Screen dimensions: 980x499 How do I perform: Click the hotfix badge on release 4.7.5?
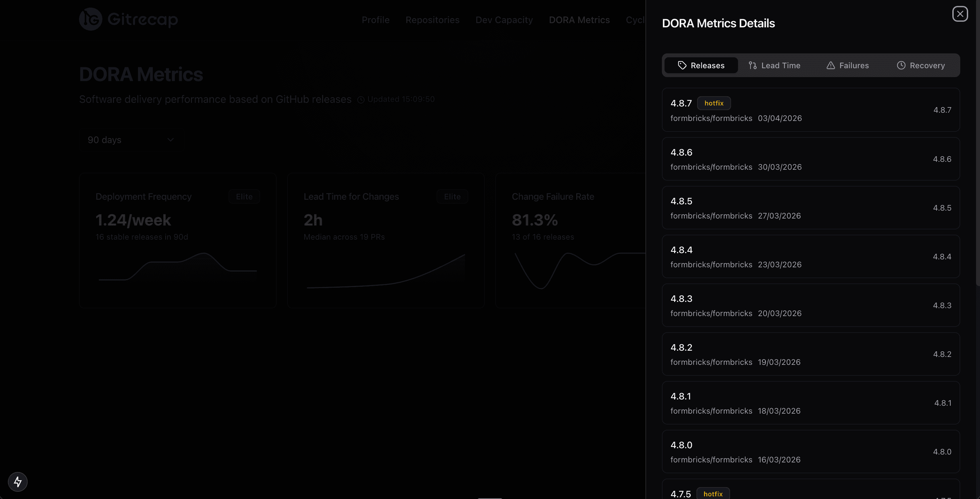[713, 494]
